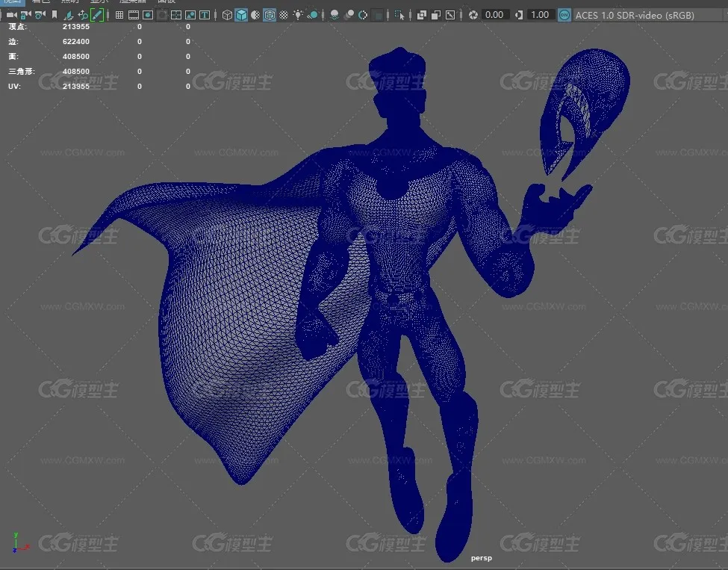Click the X-Ray icon
The height and width of the screenshot is (570, 728).
(x=422, y=15)
